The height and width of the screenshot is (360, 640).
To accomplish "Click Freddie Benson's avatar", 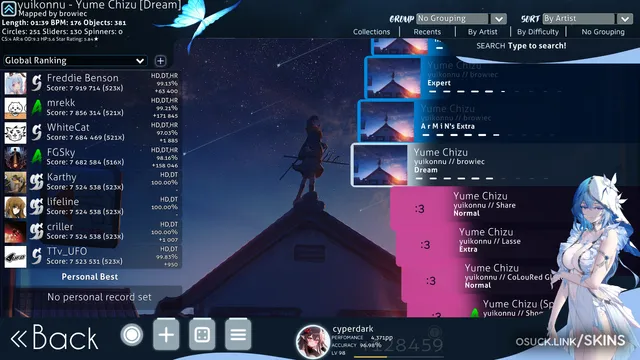I will pos(16,83).
